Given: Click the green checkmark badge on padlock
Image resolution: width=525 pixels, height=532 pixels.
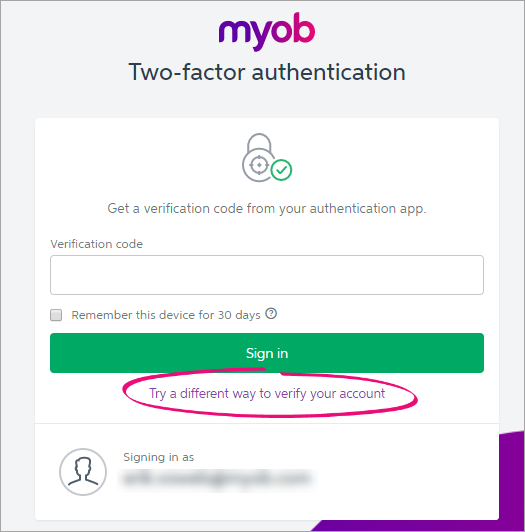Looking at the screenshot, I should (x=281, y=170).
